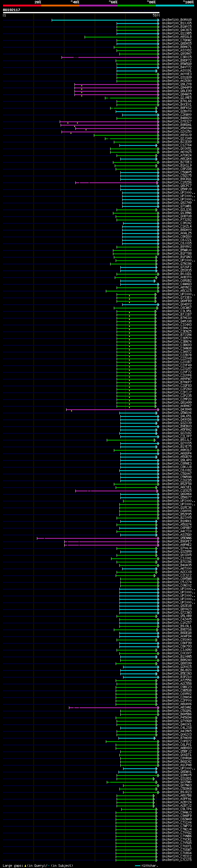The image size is (197, 868).
Task: Select hit UniRef100_B1XJG5
Action: 177,23
